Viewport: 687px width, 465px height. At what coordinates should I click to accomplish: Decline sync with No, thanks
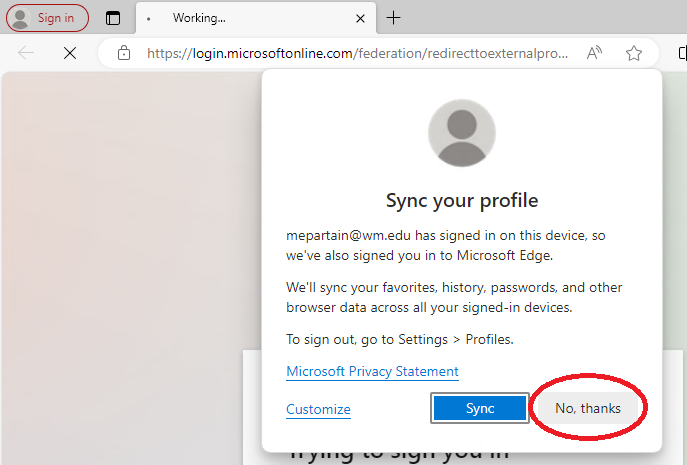(588, 408)
